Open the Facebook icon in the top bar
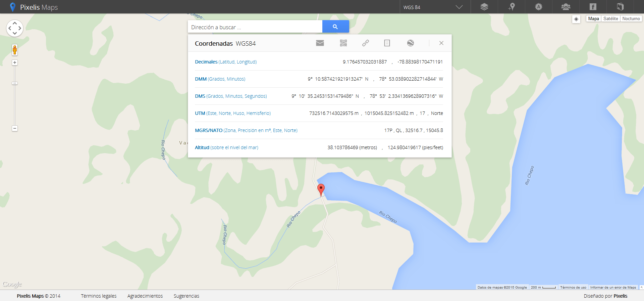644x301 pixels. 593,7
